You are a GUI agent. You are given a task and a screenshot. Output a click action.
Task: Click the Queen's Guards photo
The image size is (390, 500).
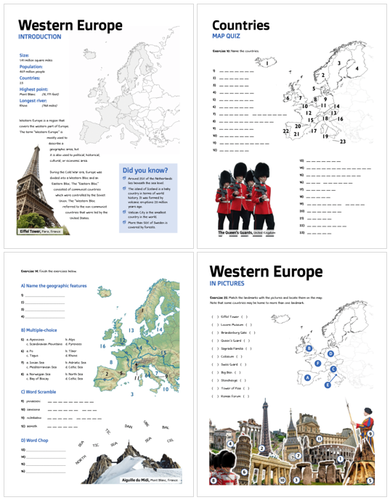tap(245, 197)
